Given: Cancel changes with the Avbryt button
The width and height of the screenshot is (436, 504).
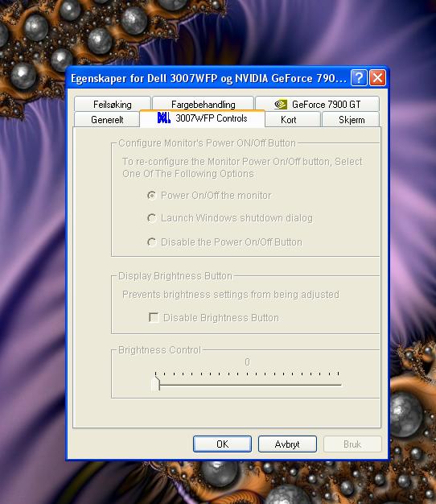Looking at the screenshot, I should 287,444.
